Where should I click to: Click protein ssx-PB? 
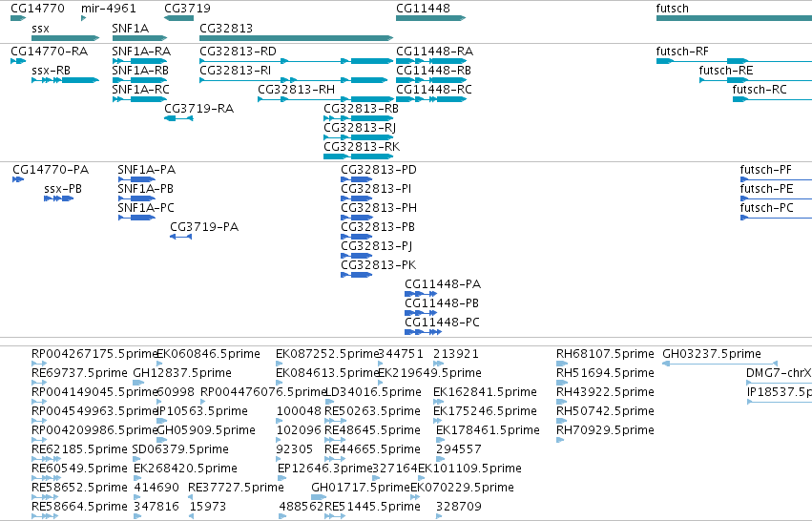tap(58, 198)
